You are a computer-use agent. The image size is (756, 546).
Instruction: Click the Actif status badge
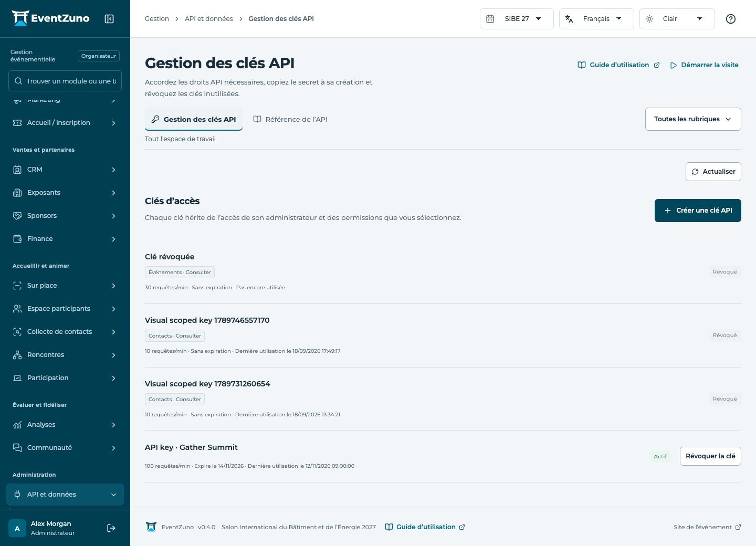[660, 457]
